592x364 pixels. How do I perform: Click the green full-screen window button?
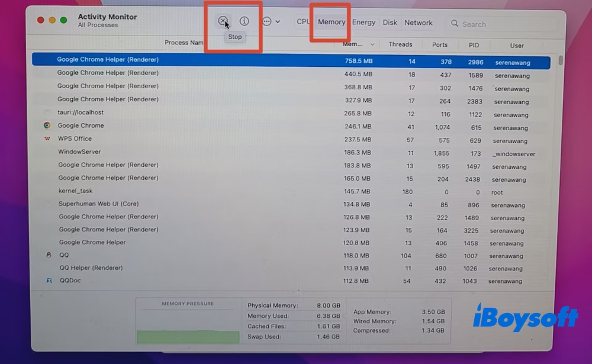point(63,20)
